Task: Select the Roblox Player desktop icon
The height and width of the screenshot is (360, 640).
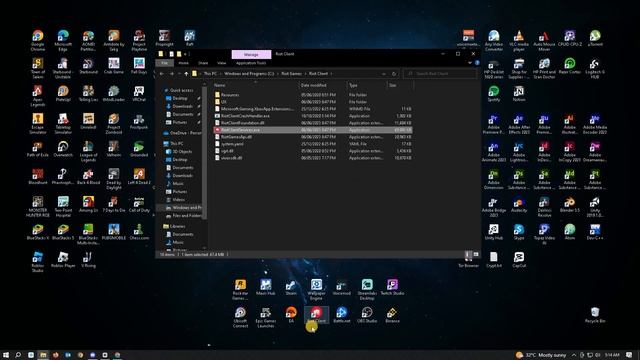Action: [x=63, y=259]
